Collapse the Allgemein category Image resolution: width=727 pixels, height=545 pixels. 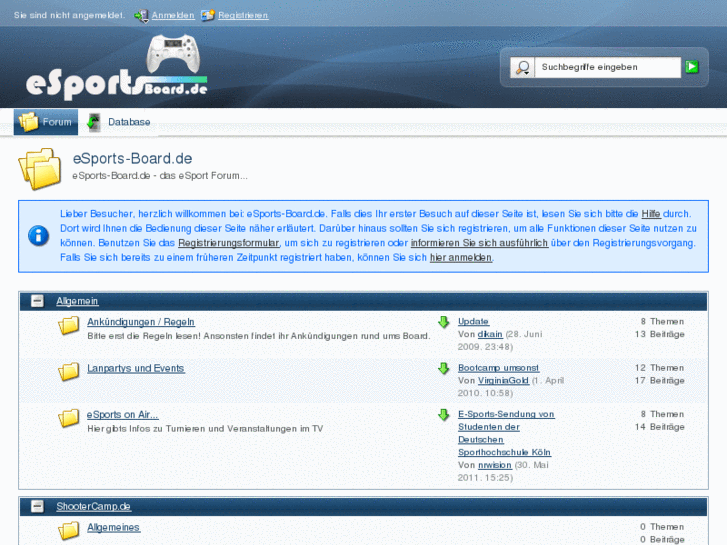click(37, 301)
